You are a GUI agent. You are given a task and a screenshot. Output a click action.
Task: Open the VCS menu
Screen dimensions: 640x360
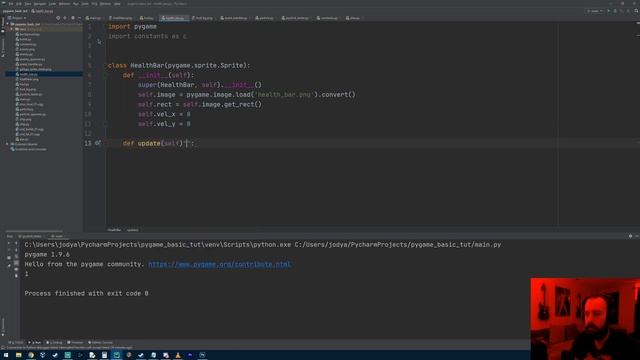coord(94,4)
